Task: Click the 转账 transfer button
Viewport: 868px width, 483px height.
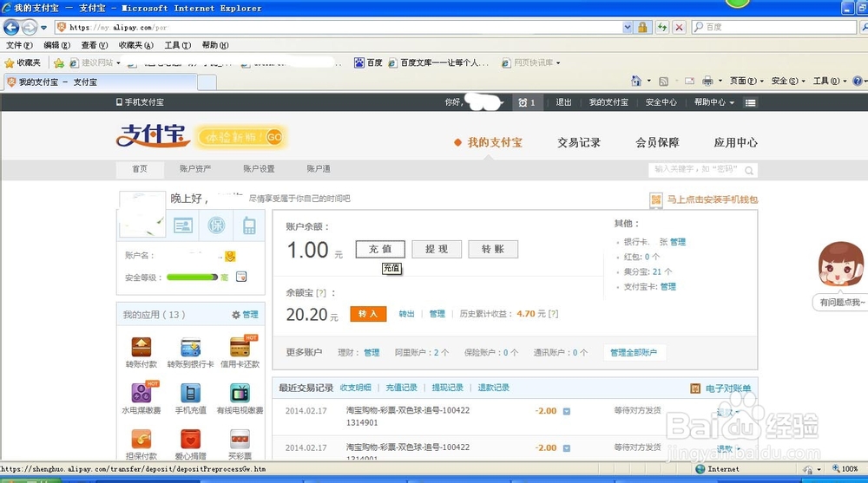Action: point(493,249)
